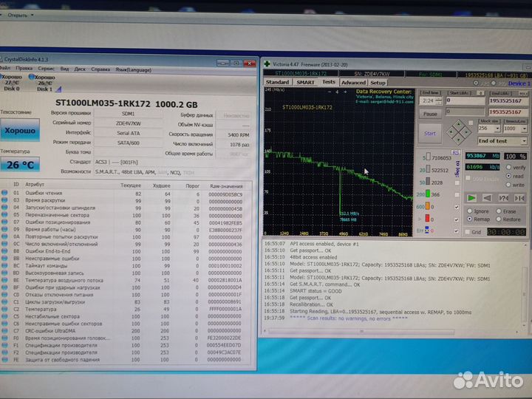Click the MAX end LBA button

[523, 93]
